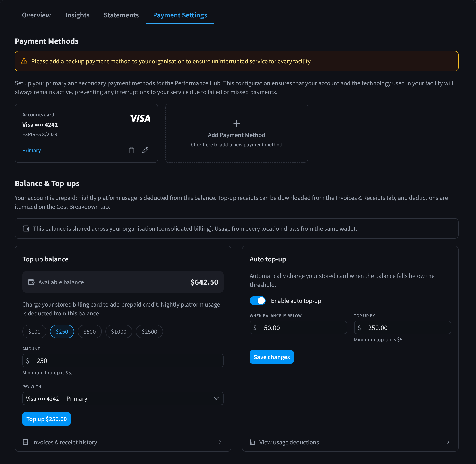Click the bar chart icon next to View usage deductions
The height and width of the screenshot is (464, 476).
[253, 442]
